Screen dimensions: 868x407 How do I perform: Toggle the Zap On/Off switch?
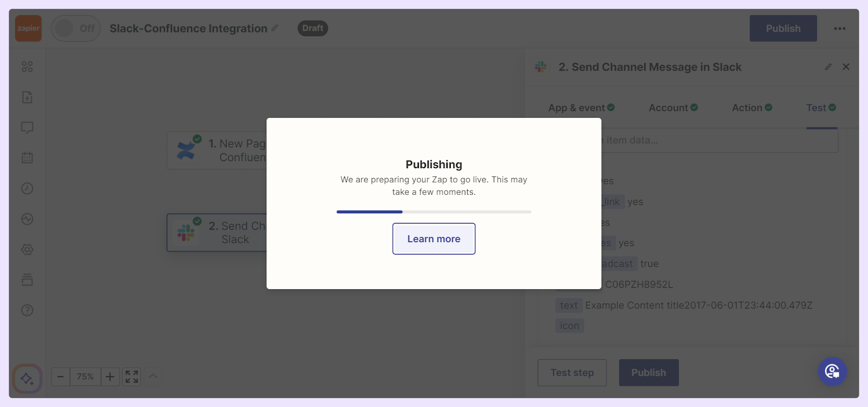tap(75, 28)
